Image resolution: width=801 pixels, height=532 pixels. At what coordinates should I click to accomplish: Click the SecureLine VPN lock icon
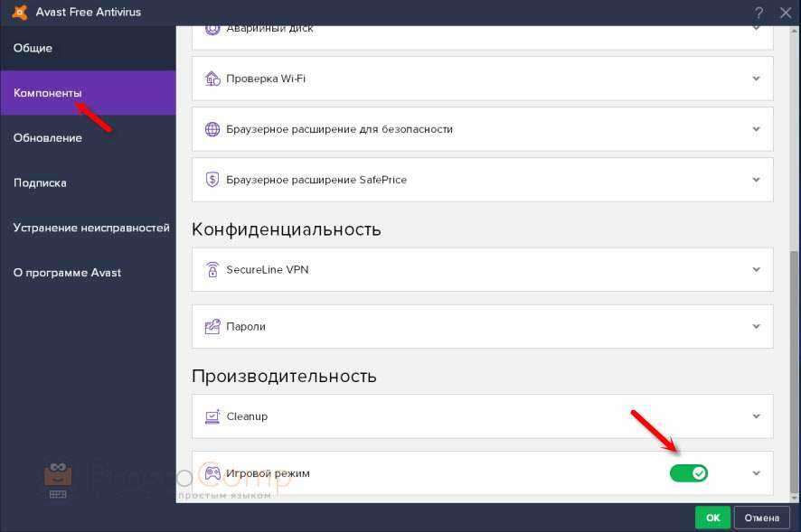(212, 269)
